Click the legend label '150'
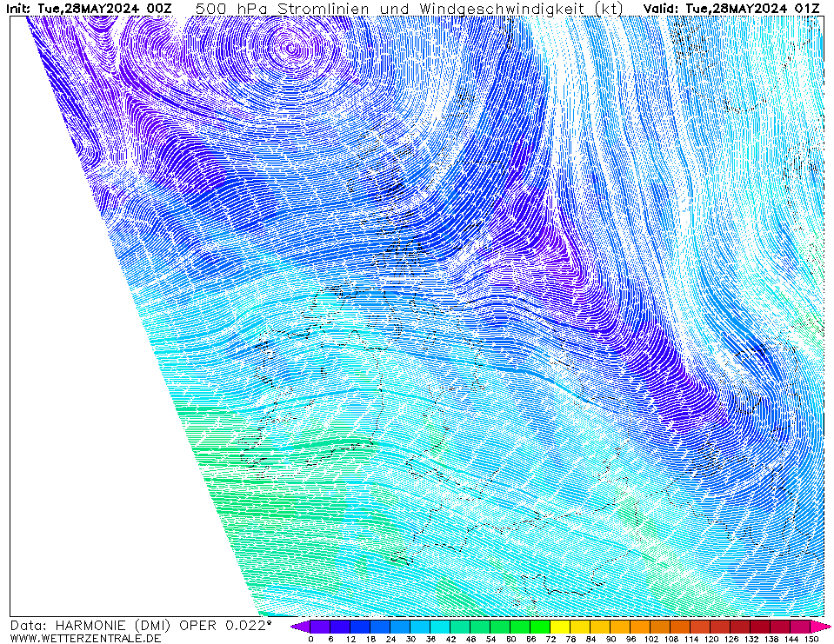This screenshot has height=644, width=834. 811,639
